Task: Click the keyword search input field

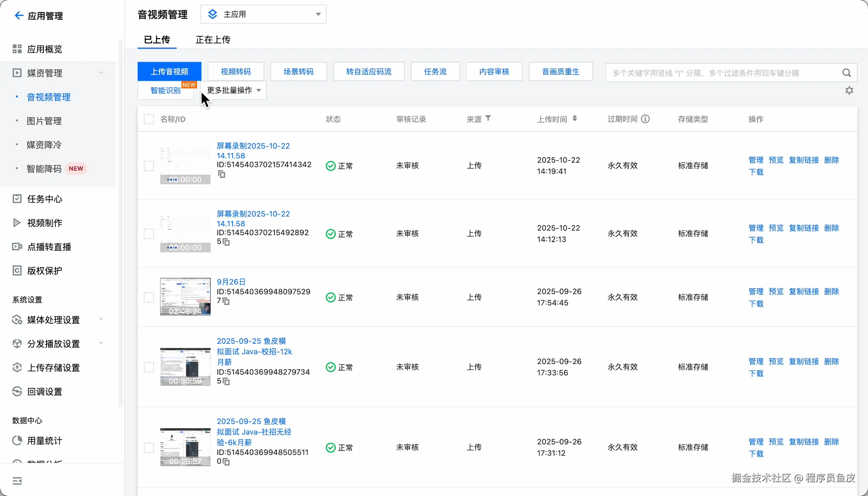Action: (718, 73)
